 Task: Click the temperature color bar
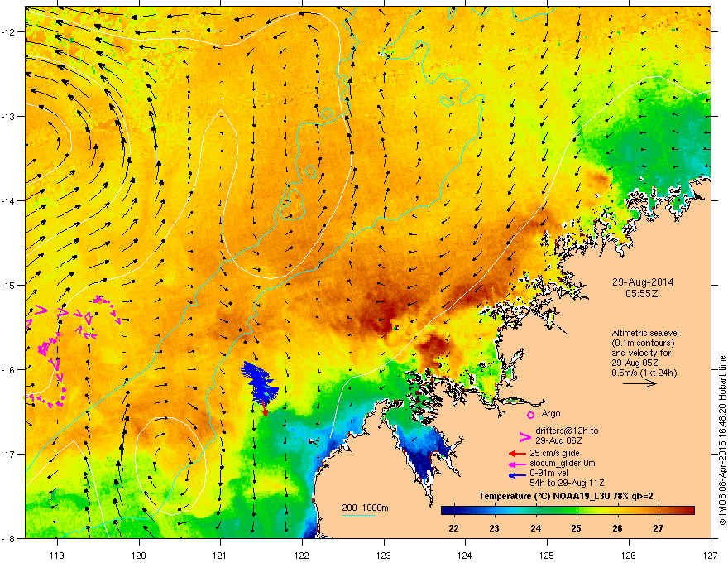click(568, 511)
